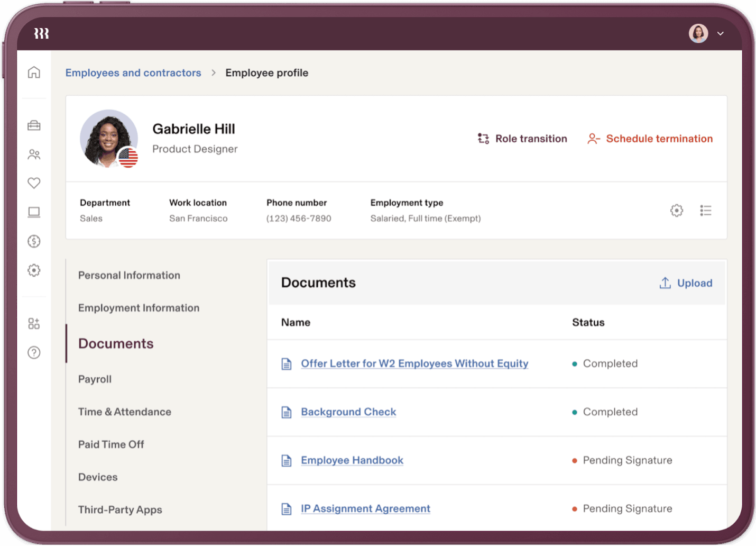Open the dollar payroll icon in sidebar
The image size is (756, 546).
point(33,241)
